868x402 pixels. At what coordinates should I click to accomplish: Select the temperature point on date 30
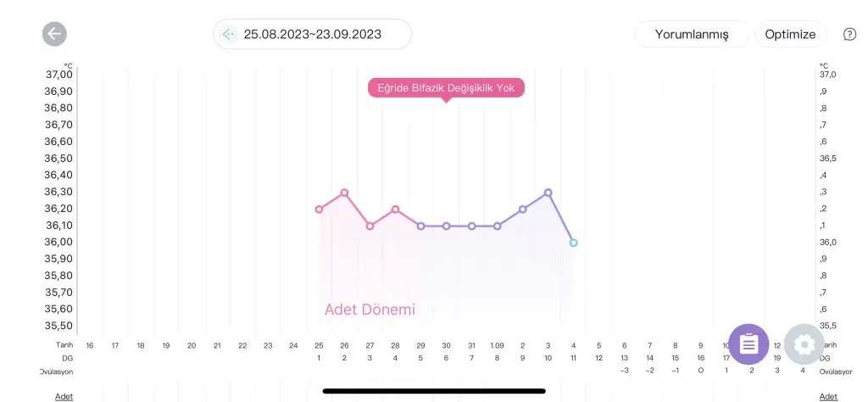(446, 226)
